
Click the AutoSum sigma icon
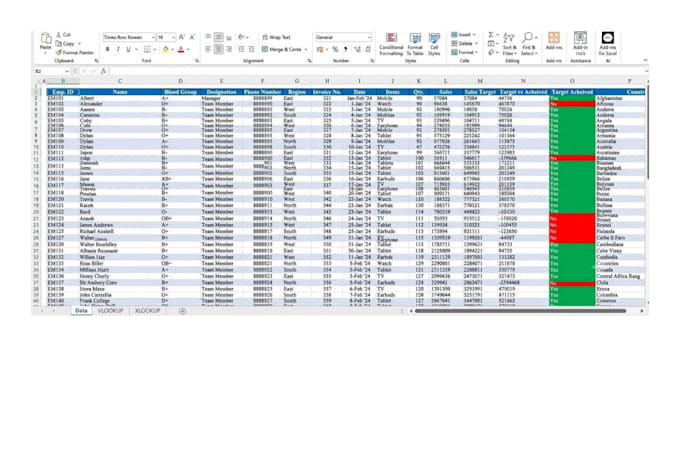pos(491,35)
